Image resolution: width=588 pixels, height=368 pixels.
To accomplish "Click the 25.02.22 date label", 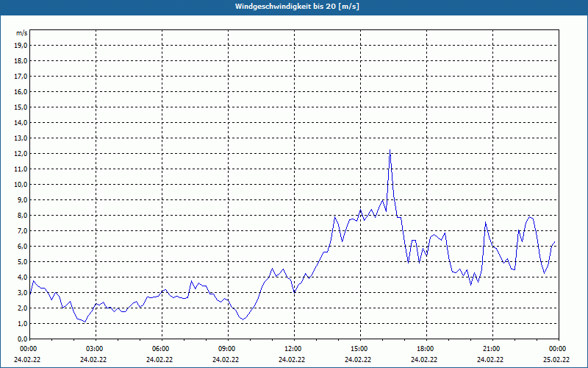I will click(x=556, y=360).
